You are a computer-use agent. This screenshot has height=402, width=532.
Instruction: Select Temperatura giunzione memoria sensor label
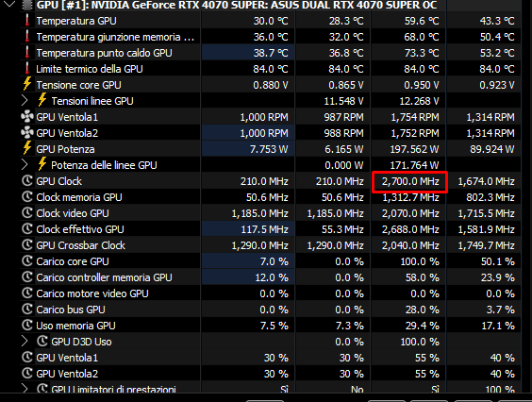pos(115,37)
